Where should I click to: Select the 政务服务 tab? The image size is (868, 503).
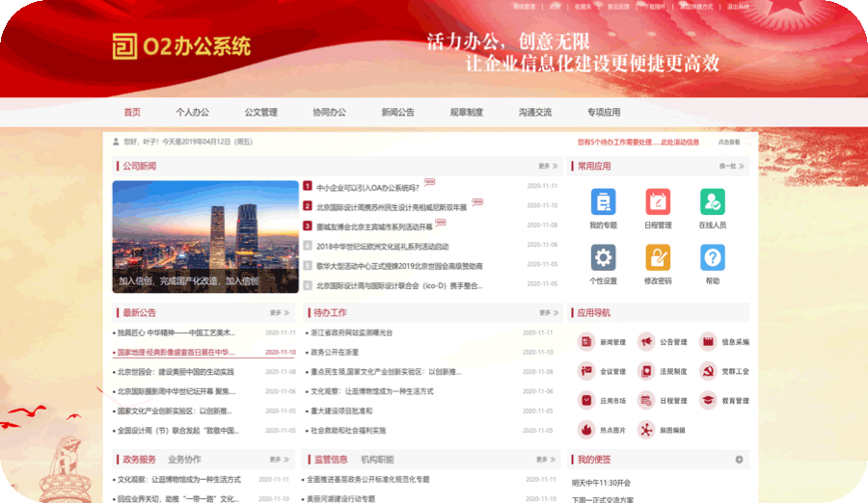140,460
